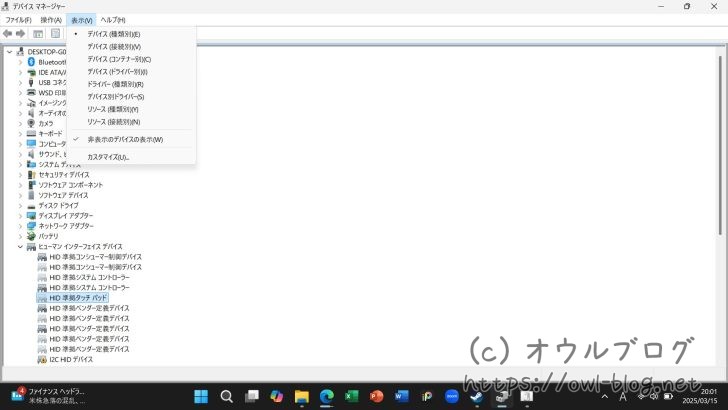Expand the オーディオ category
728x410 pixels.
pyautogui.click(x=20, y=113)
